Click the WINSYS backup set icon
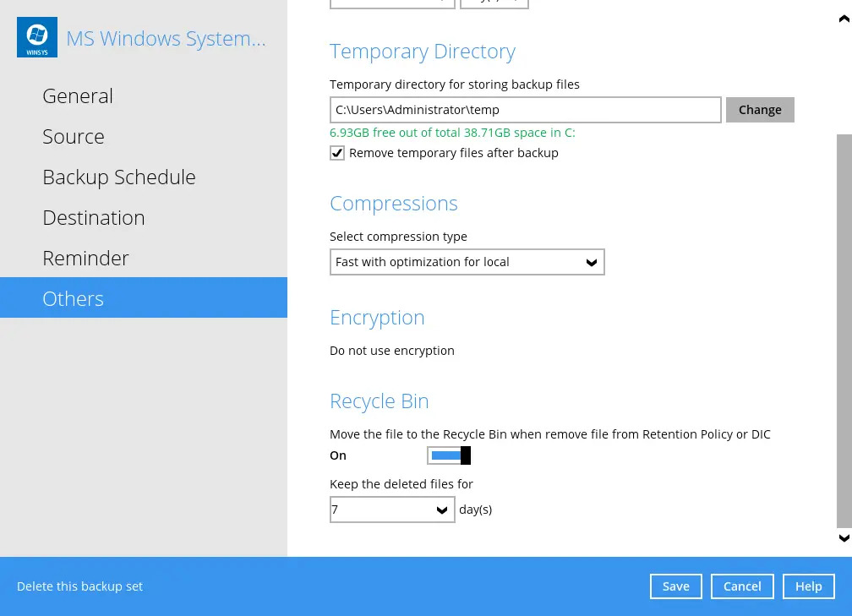Screen dimensions: 852x616 [x=37, y=37]
